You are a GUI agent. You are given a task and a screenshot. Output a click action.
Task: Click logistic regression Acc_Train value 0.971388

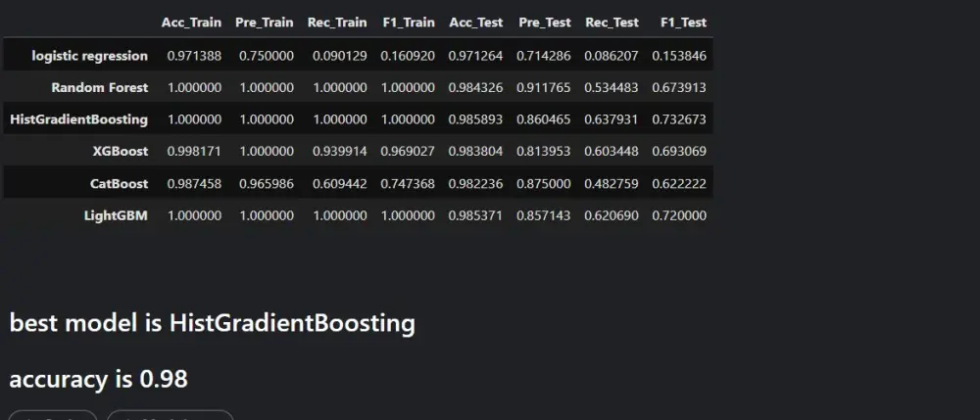pos(194,56)
